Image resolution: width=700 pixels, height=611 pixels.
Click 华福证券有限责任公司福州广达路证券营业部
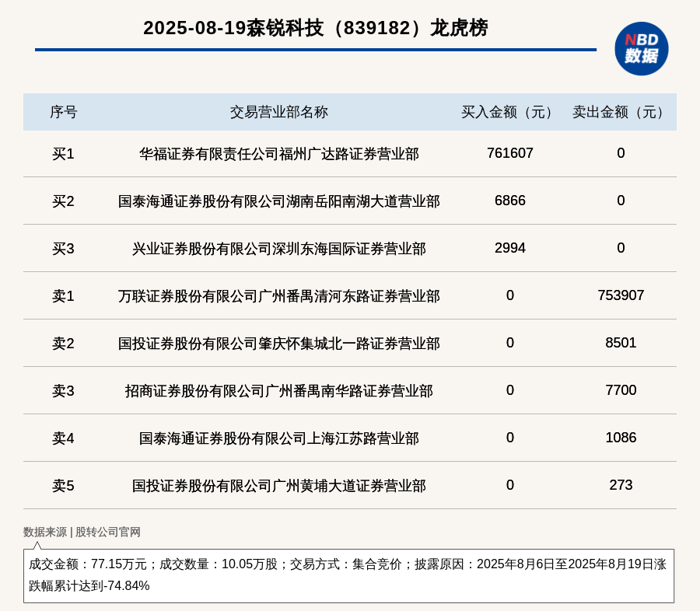point(279,154)
